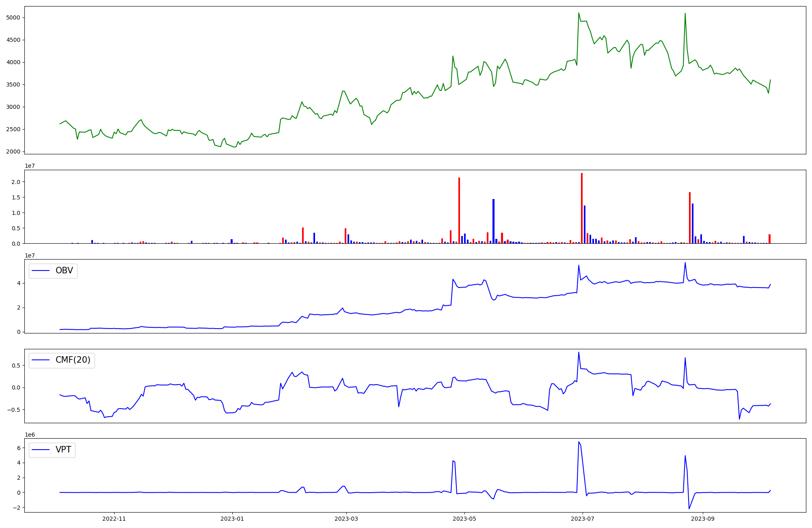Click the 5000 price axis tick label
This screenshot has height=528, width=812.
13,18
